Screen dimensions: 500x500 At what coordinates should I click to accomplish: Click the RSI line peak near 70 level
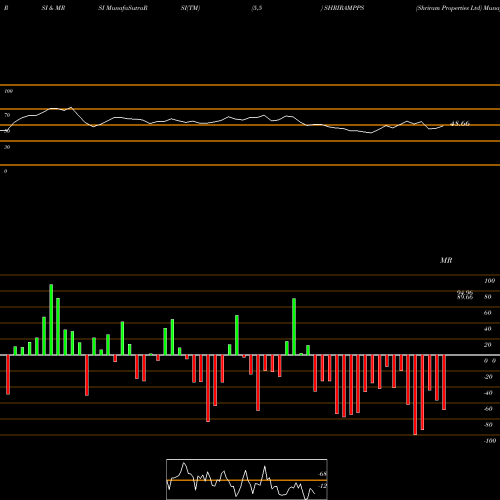tap(71, 108)
